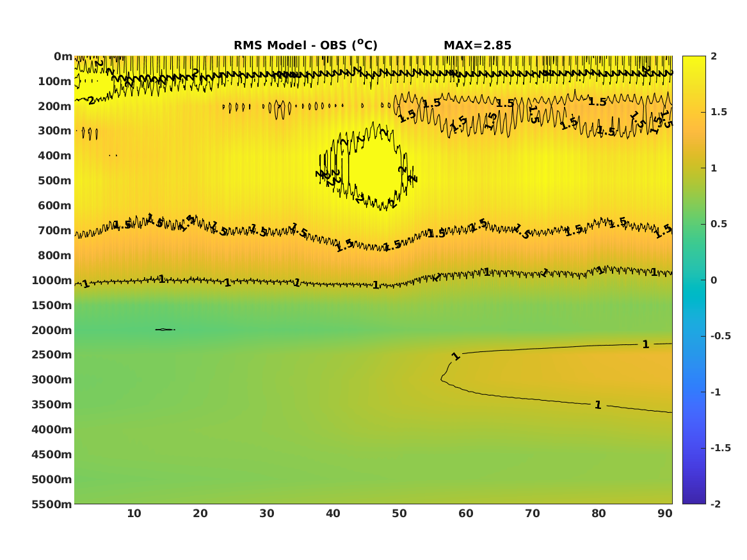Click the colorbar tick label "-1"
This screenshot has width=747, height=560.
coord(716,392)
